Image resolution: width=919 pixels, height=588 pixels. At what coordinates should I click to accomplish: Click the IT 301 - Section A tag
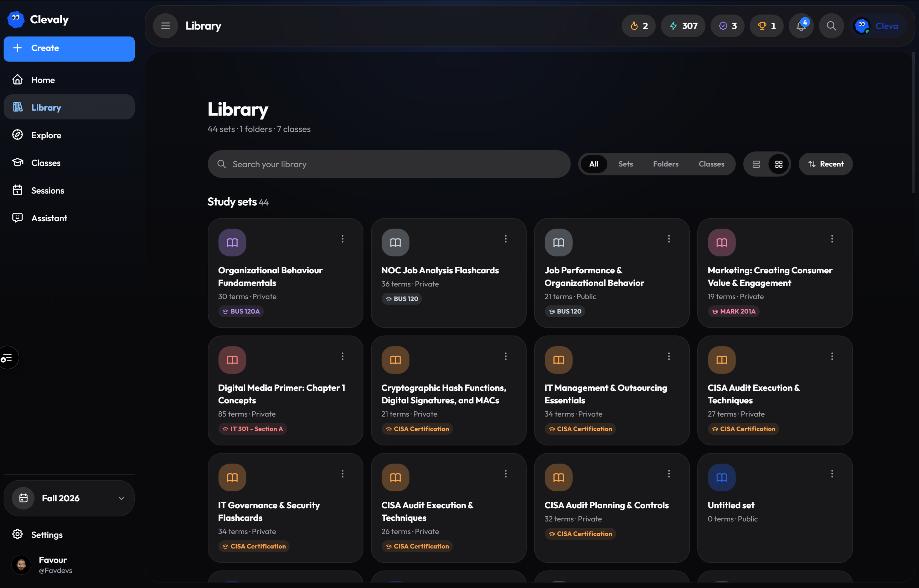tap(252, 429)
